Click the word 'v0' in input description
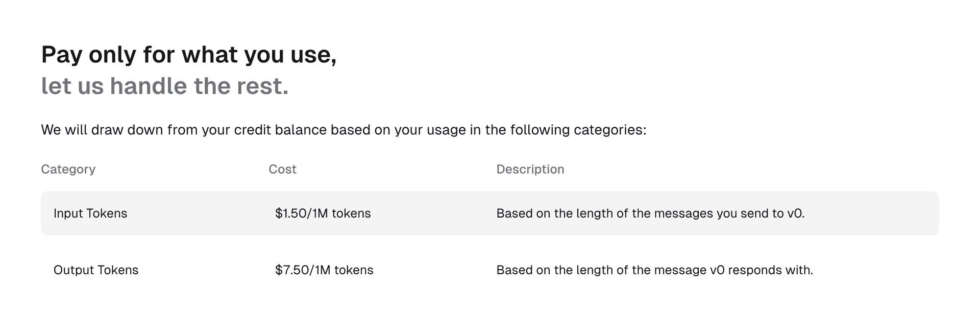The image size is (980, 332). click(795, 214)
